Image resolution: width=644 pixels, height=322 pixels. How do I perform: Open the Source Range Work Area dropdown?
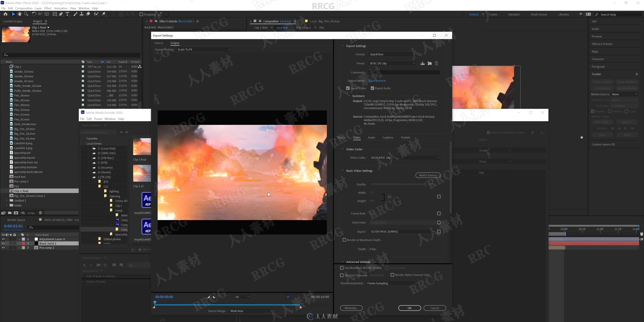[251, 311]
